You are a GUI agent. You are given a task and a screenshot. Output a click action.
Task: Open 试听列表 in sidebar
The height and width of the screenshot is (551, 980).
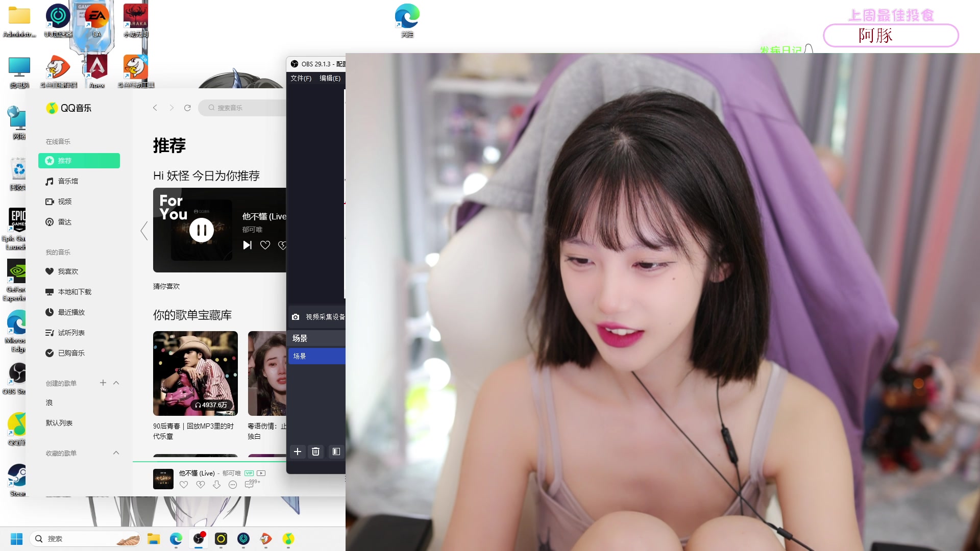65,333
